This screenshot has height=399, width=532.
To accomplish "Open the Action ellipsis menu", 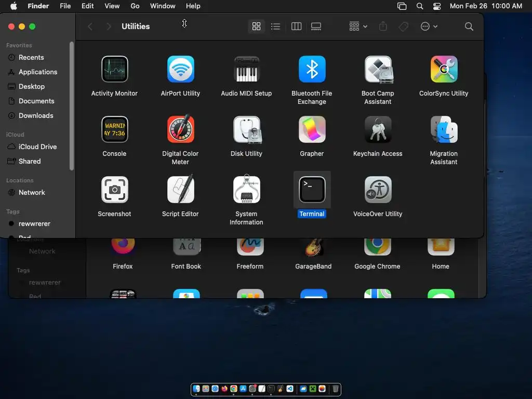I will (x=429, y=26).
